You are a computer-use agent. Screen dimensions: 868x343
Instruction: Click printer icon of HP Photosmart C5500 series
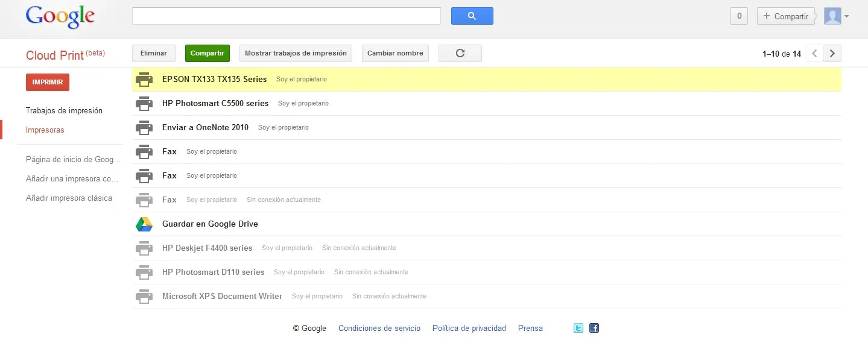pos(144,103)
